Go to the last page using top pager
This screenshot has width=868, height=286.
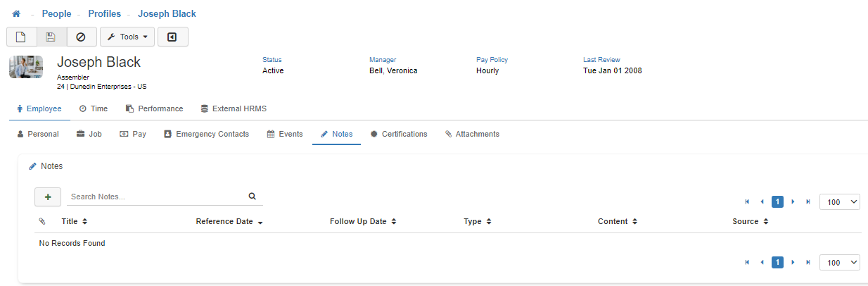[x=808, y=202]
